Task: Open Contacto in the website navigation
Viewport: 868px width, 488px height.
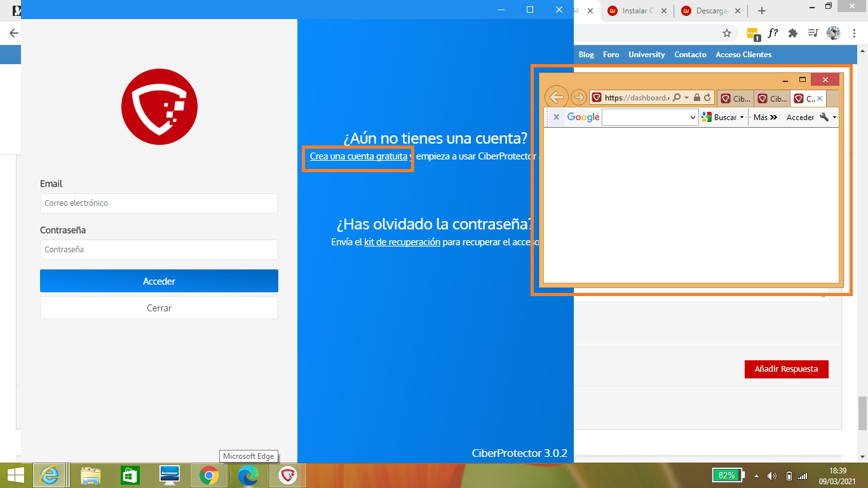Action: [x=691, y=55]
